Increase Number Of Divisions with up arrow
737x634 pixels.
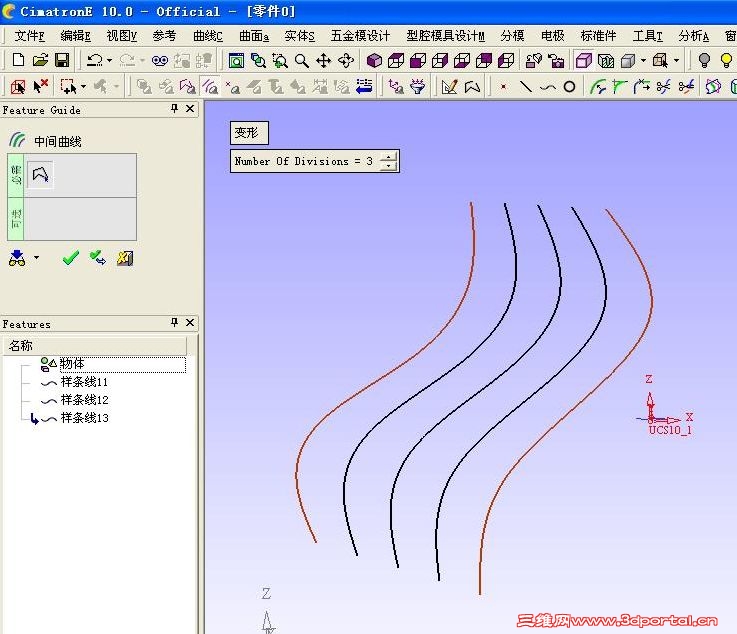click(x=388, y=157)
